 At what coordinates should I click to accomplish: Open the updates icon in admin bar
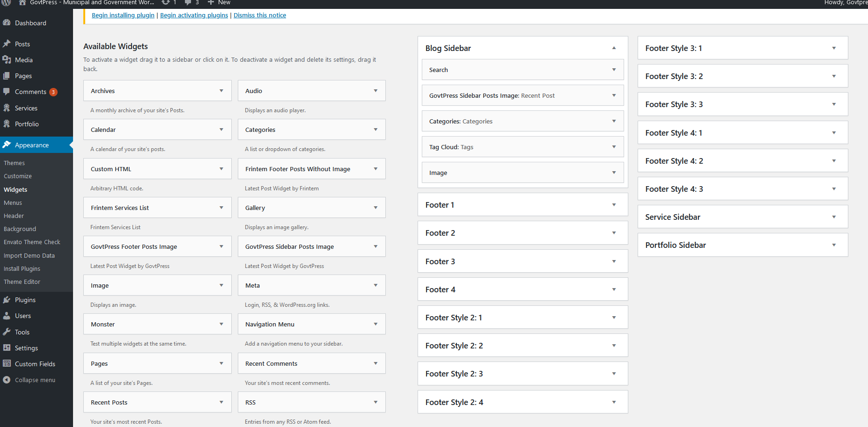[x=166, y=2]
